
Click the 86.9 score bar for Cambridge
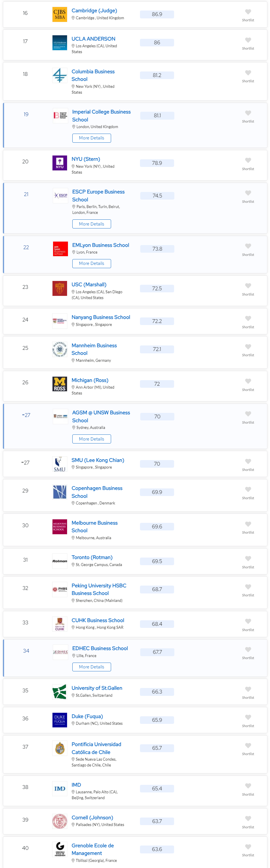click(x=157, y=15)
